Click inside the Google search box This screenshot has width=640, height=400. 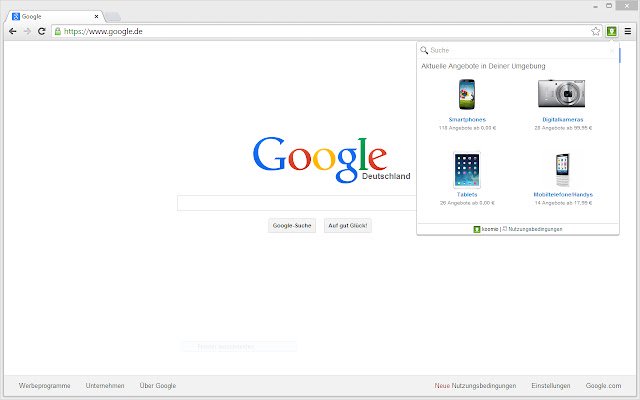point(297,203)
